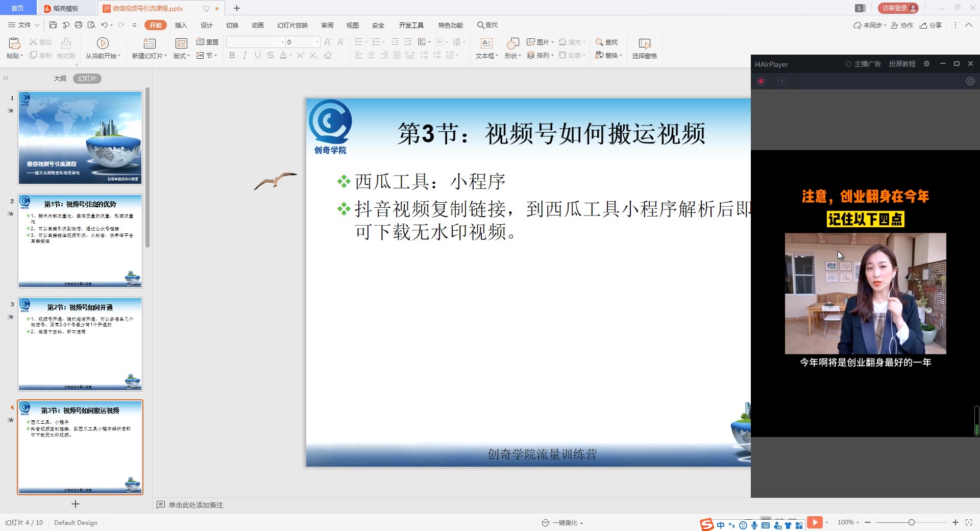This screenshot has height=531, width=980.
Task: Click the 分享 Share button
Action: [931, 25]
